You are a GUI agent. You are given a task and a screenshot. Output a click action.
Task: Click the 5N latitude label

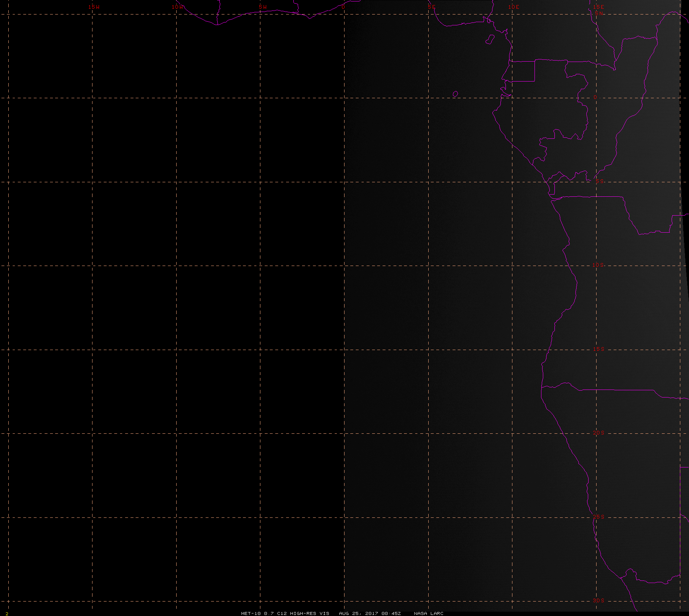(x=599, y=13)
